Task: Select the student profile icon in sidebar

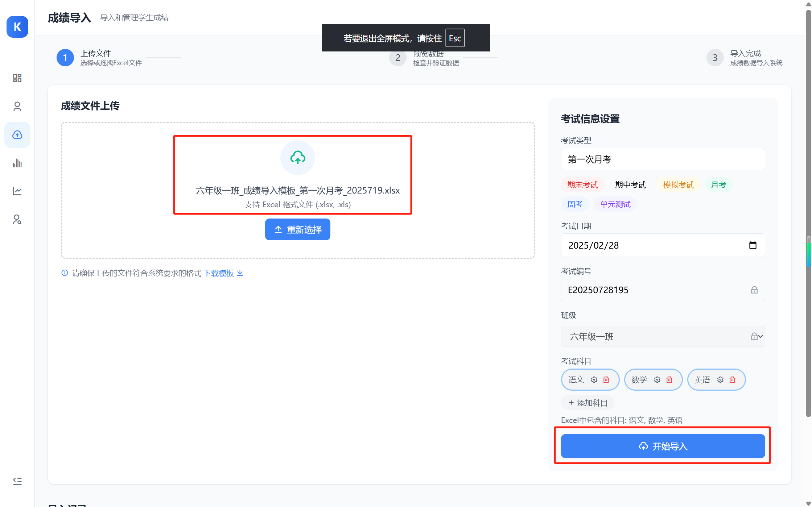Action: pos(17,106)
